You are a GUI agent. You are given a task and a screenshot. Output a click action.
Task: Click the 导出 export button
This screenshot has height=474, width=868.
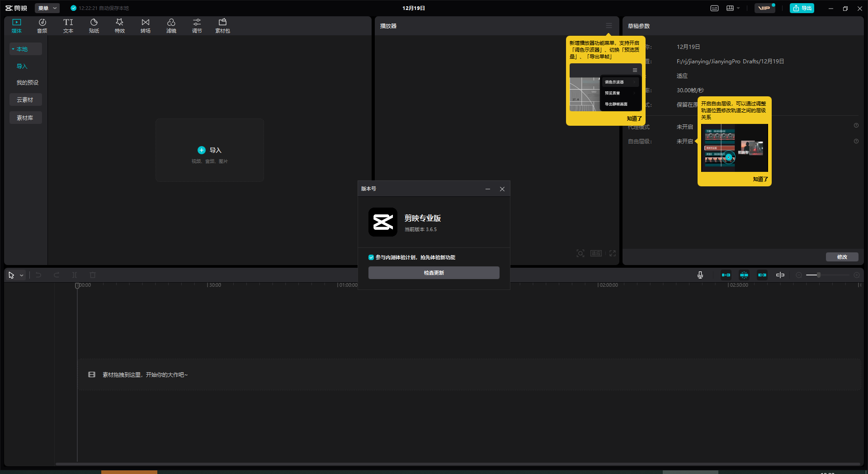click(802, 8)
